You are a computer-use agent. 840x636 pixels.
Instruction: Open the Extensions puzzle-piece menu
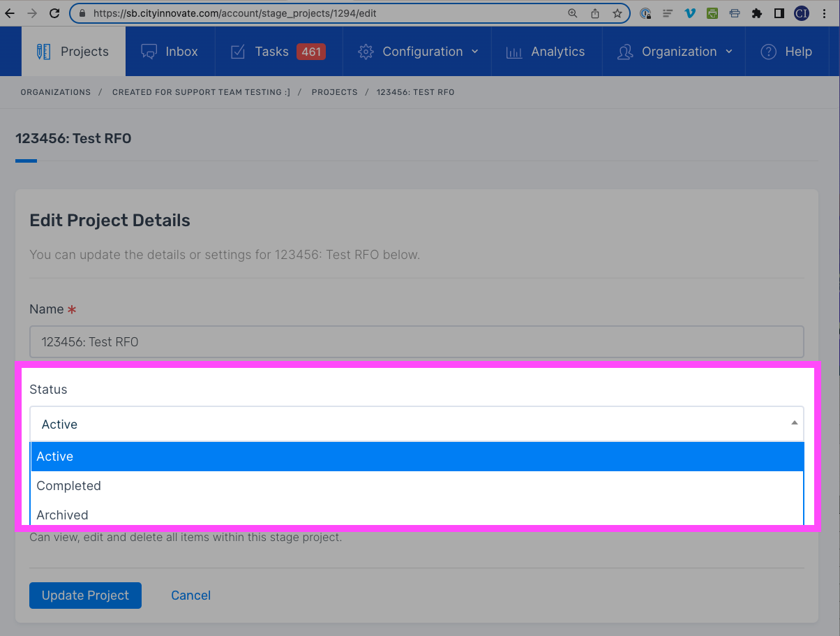757,13
